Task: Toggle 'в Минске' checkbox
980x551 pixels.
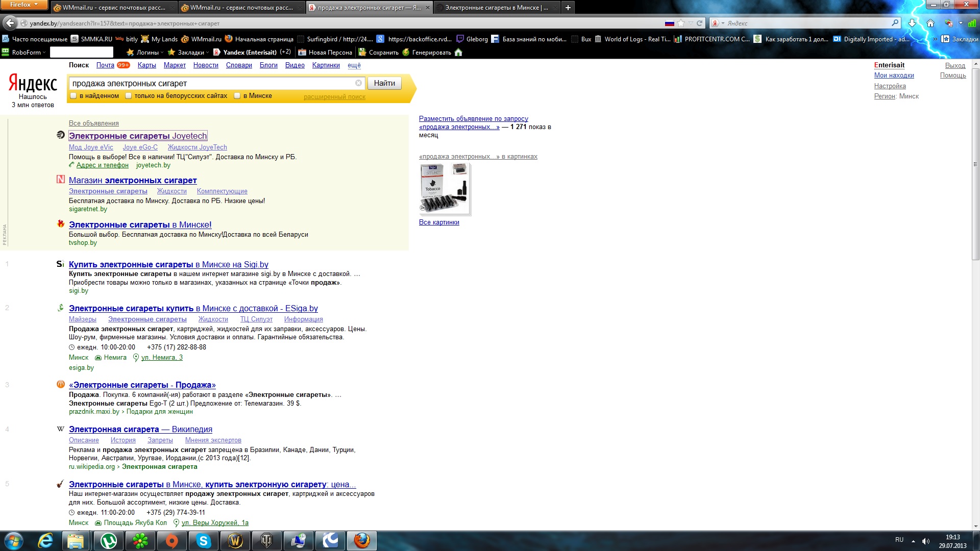Action: pos(237,96)
